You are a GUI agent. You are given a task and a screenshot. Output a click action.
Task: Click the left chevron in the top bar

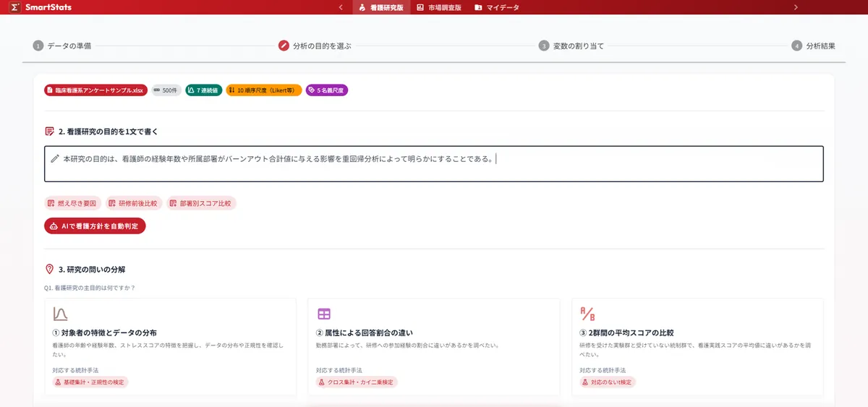tap(341, 7)
